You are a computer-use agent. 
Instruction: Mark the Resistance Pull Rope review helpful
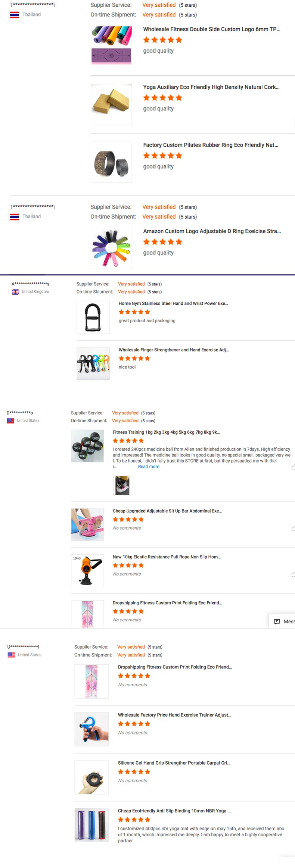pyautogui.click(x=293, y=574)
